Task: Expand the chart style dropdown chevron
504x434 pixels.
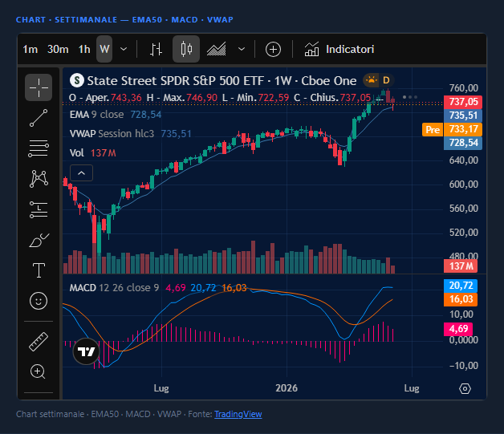Action: pyautogui.click(x=242, y=50)
